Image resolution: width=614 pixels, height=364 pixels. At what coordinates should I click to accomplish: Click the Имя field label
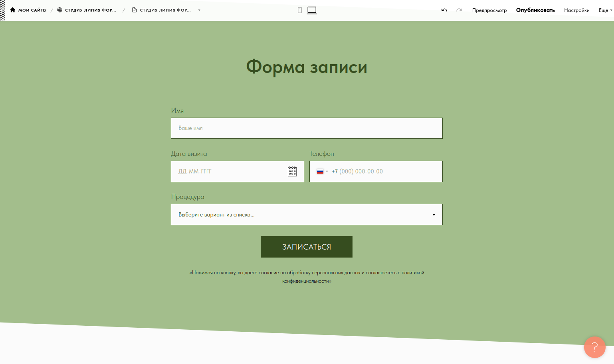click(177, 110)
